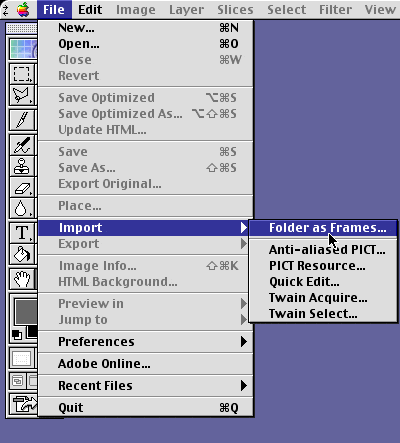Image resolution: width=400 pixels, height=443 pixels.
Task: Activate the Blur droplet tool
Action: pyautogui.click(x=22, y=208)
